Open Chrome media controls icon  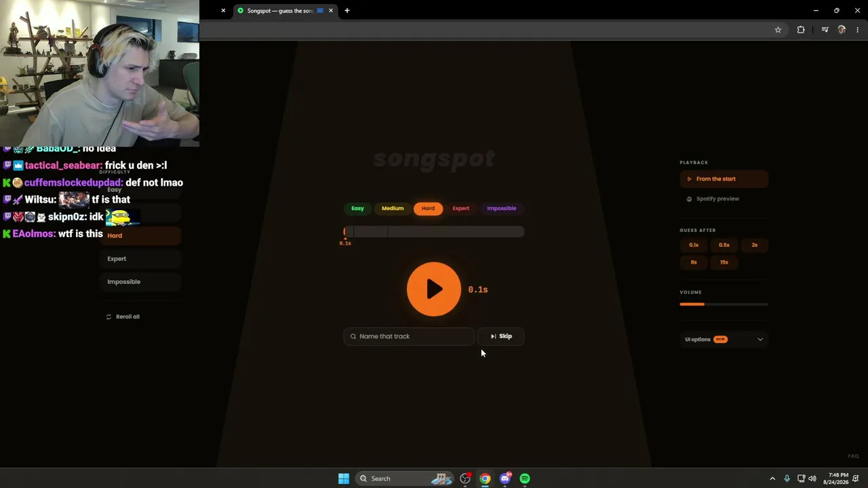(825, 30)
